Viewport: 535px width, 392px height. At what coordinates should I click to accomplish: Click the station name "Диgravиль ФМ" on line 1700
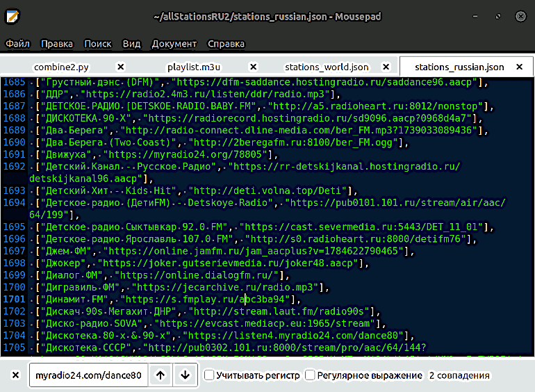pyautogui.click(x=80, y=287)
